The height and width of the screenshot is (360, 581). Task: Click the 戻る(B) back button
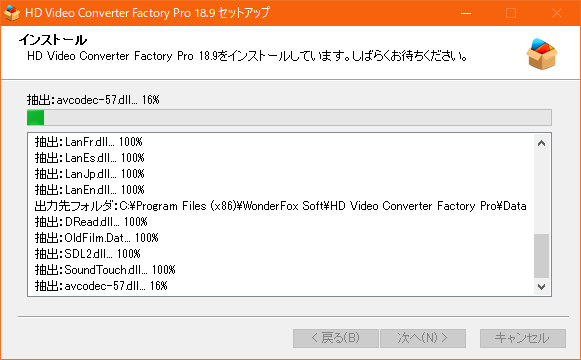[x=336, y=338]
